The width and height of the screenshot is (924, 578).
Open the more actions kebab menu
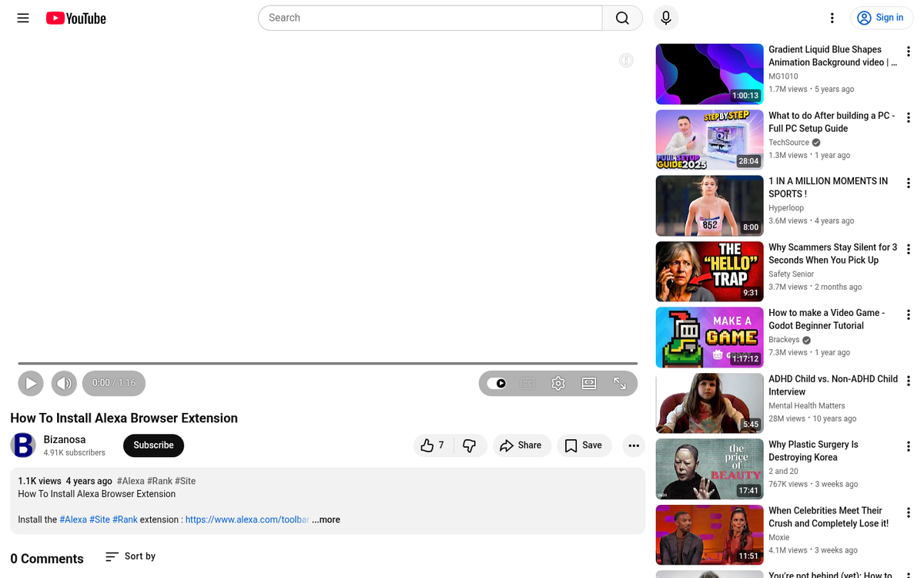[634, 445]
